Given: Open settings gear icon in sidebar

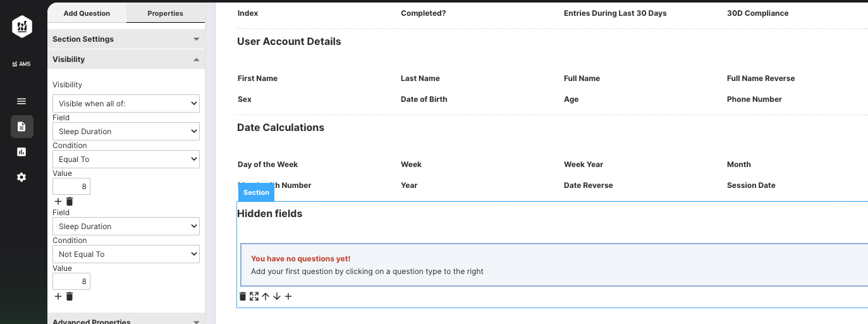Looking at the screenshot, I should [x=21, y=177].
